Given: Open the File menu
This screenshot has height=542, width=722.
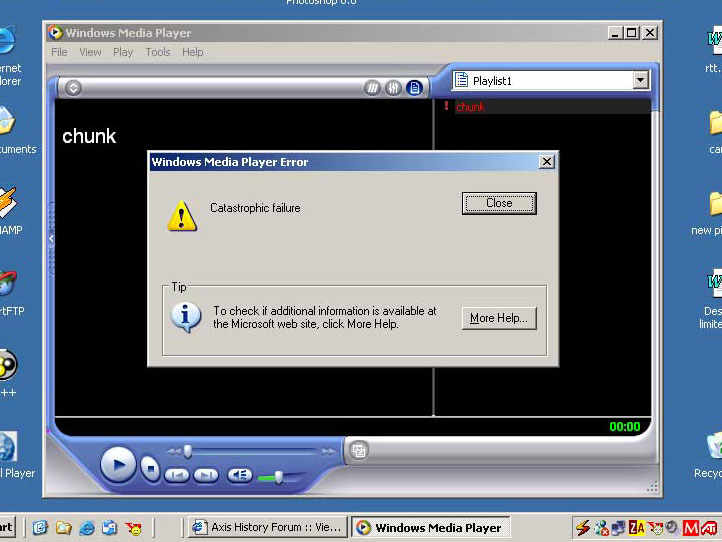Looking at the screenshot, I should [x=59, y=52].
